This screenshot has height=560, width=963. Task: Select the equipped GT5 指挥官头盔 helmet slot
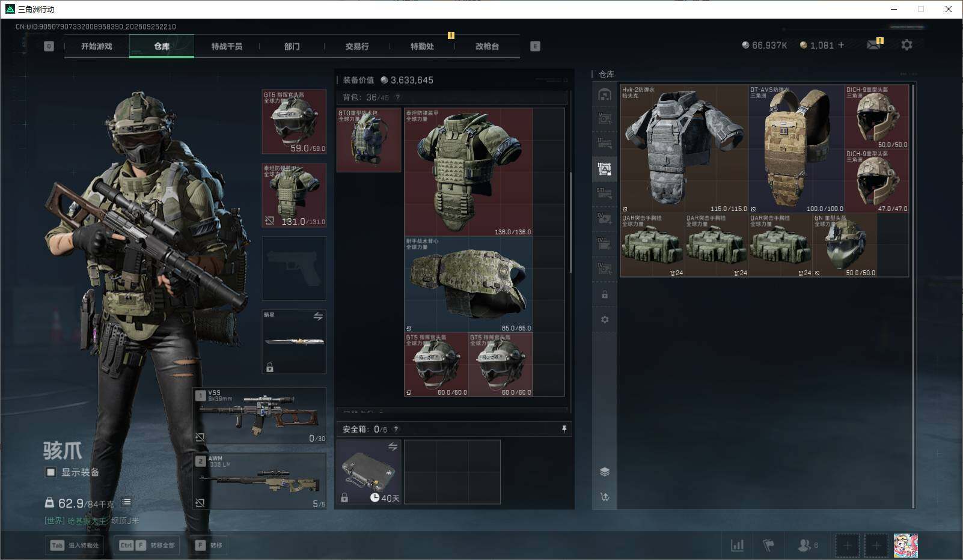pyautogui.click(x=294, y=121)
